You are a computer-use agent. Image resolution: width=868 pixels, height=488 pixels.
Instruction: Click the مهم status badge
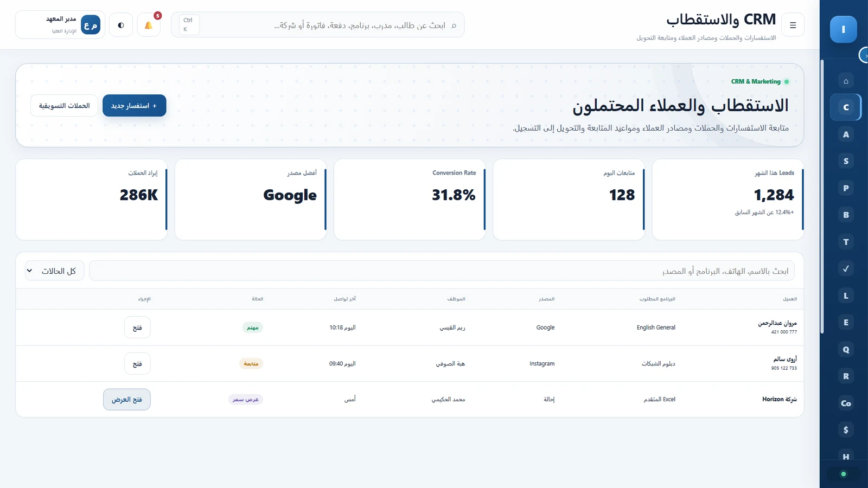tap(252, 328)
